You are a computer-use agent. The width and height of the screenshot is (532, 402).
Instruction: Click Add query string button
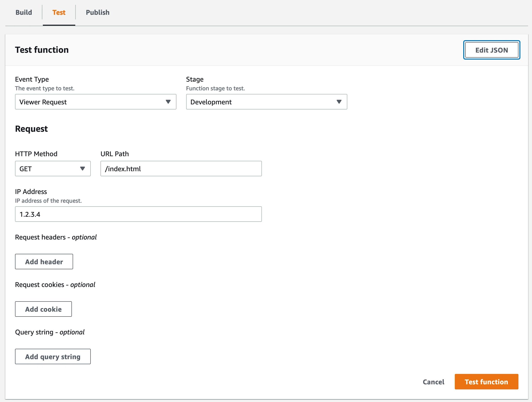[53, 356]
